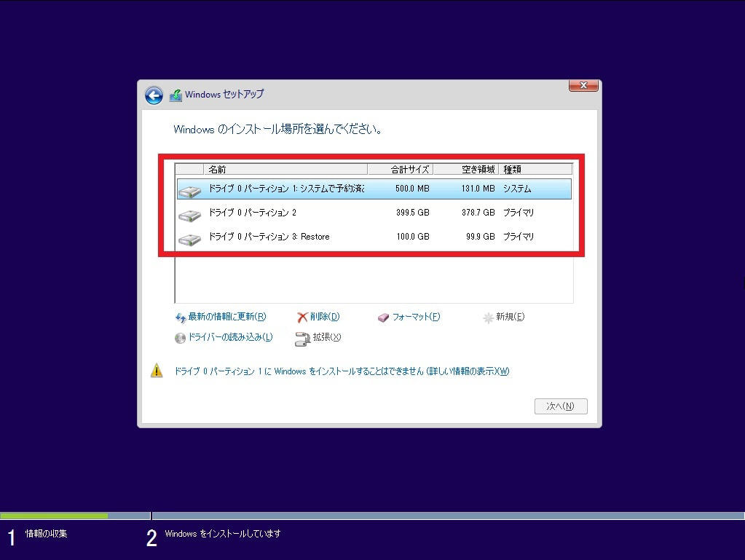The width and height of the screenshot is (745, 560).
Task: Click the 次へ(N) button
Action: 561,406
